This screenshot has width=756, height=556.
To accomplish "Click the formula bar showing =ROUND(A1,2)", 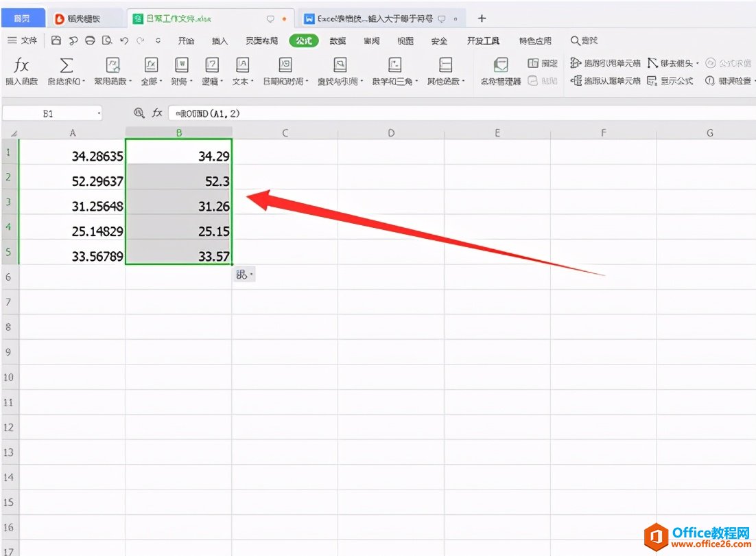I will point(462,113).
